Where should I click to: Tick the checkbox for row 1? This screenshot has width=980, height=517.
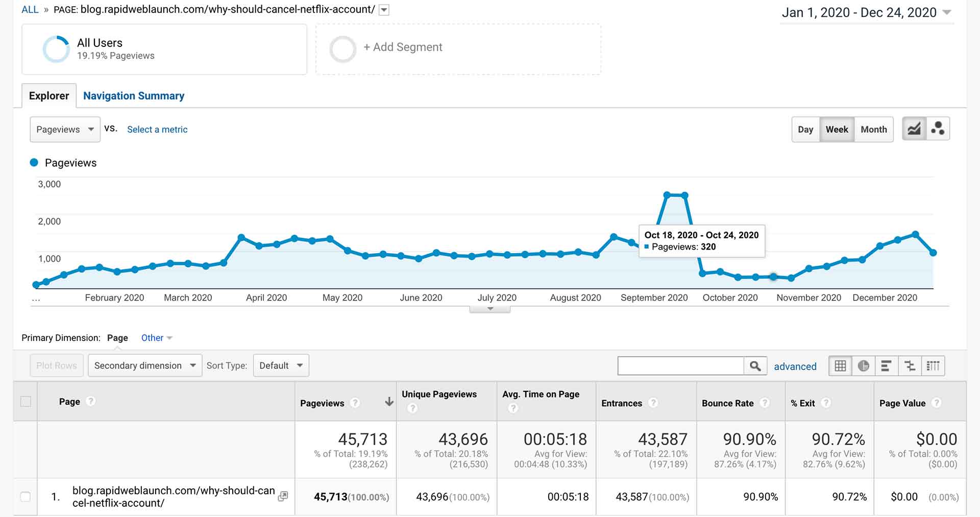coord(25,497)
